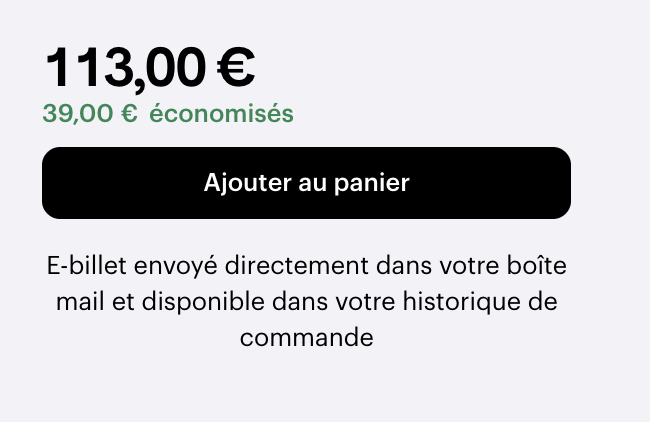Click the 39,00 € savings amount
Image resolution: width=650 pixels, height=422 pixels.
tap(89, 114)
